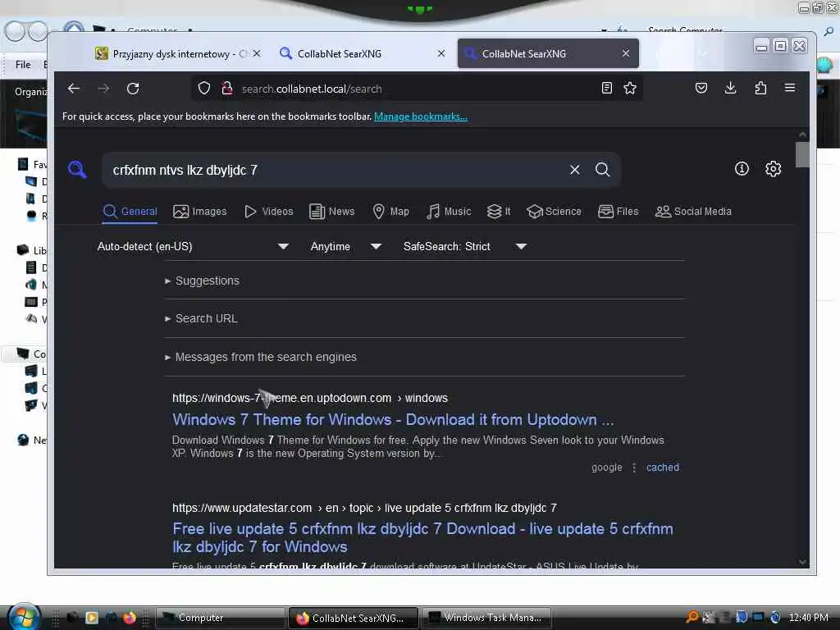Reload the current page
The width and height of the screenshot is (840, 630).
133,89
